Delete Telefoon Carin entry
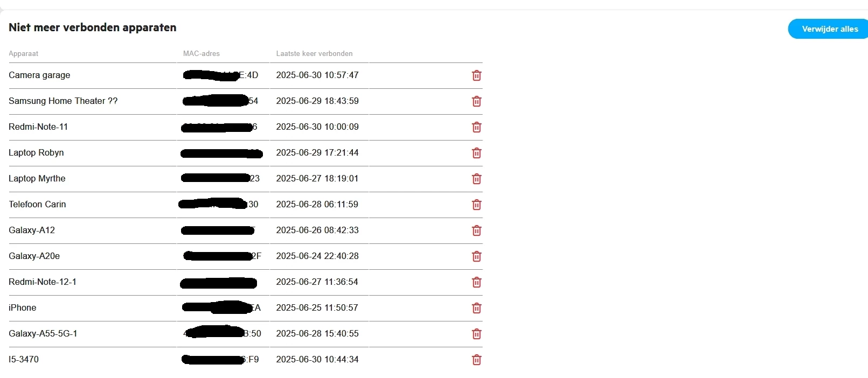Image resolution: width=868 pixels, height=378 pixels. [476, 205]
